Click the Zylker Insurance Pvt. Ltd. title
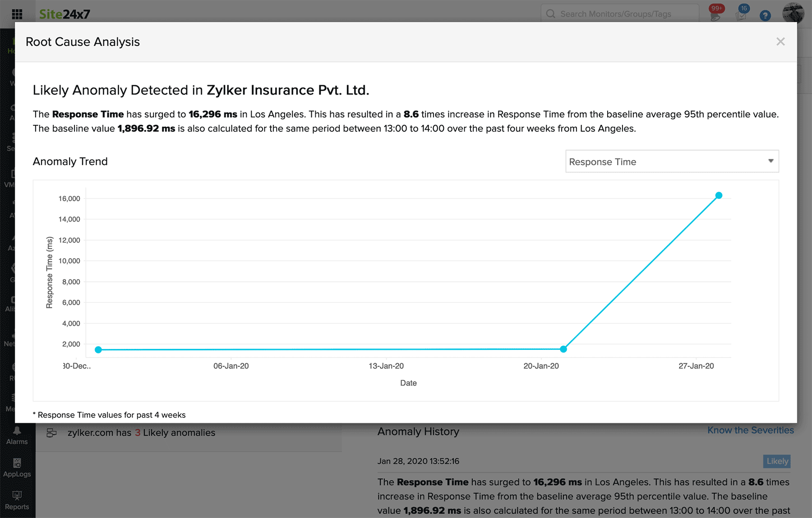The height and width of the screenshot is (518, 812). coord(288,90)
